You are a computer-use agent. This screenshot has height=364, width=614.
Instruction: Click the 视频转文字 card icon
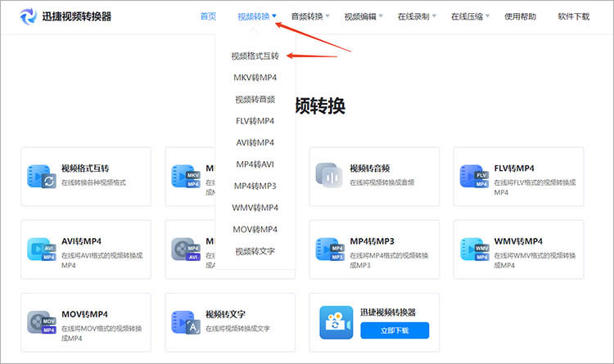tap(186, 322)
